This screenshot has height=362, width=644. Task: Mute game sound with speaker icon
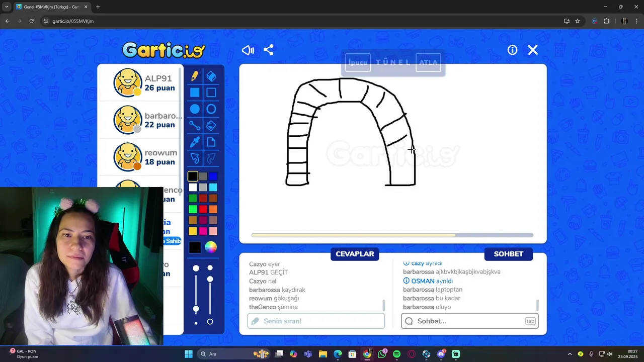point(248,50)
